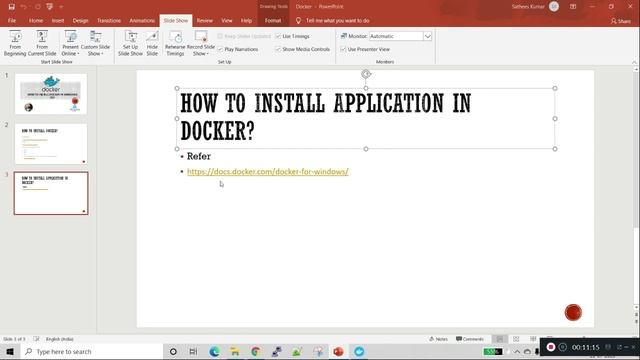Open File Explorer from taskbar
The image size is (640, 360).
(235, 351)
